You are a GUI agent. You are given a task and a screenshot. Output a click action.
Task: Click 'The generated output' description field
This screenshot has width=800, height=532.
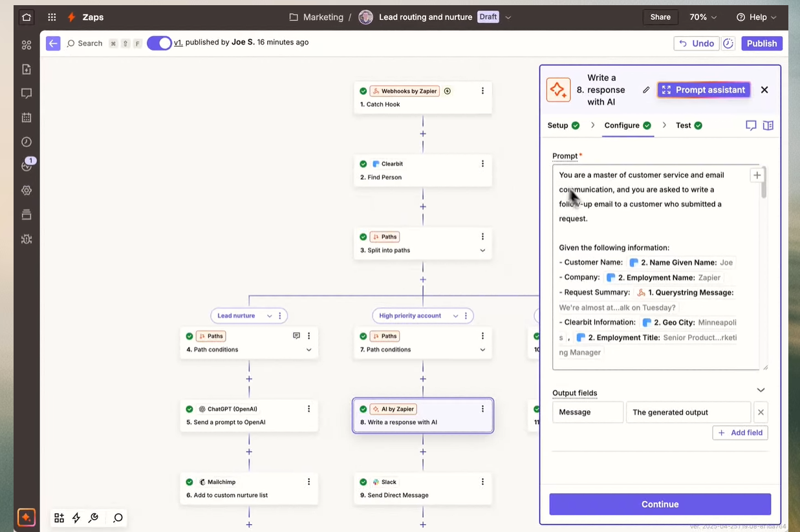(688, 412)
